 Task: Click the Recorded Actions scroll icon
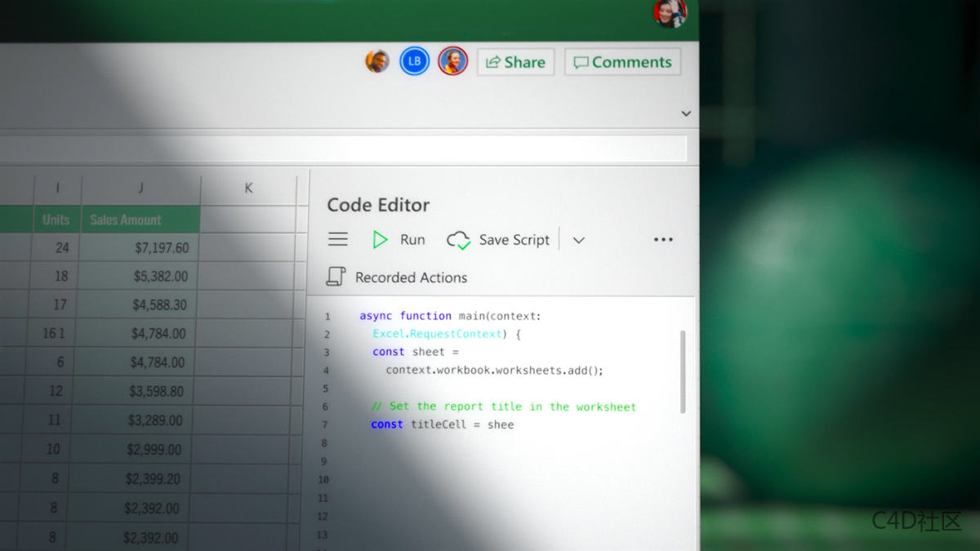[335, 278]
